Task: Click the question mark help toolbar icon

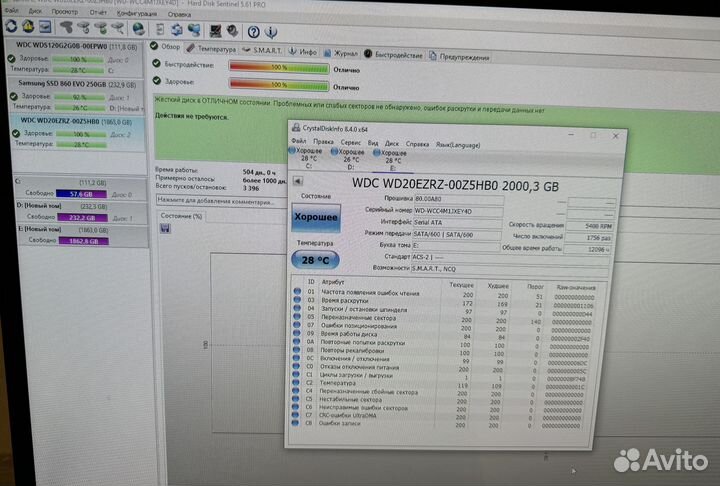Action: pos(253,32)
